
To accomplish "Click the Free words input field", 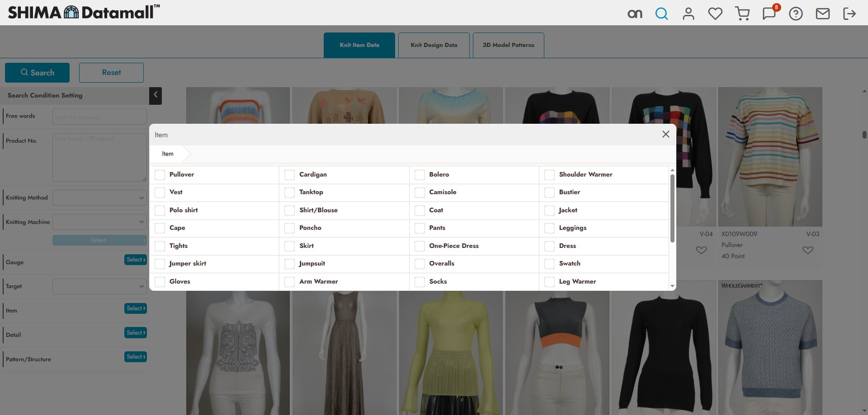I will coord(100,117).
